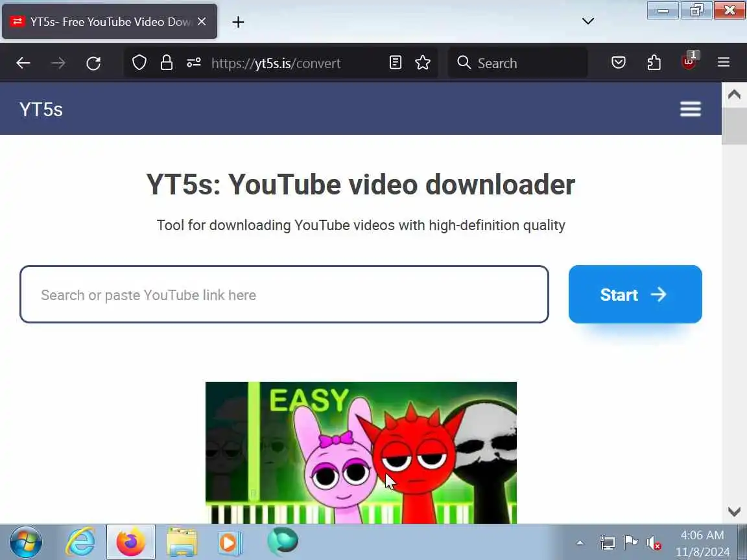Image resolution: width=747 pixels, height=560 pixels.
Task: Show site security info via padlock
Action: 166,62
